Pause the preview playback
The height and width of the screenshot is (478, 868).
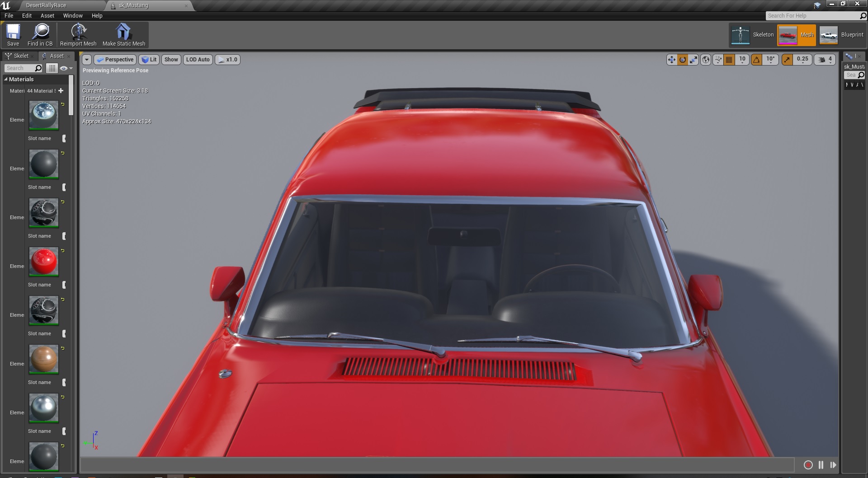[821, 465]
